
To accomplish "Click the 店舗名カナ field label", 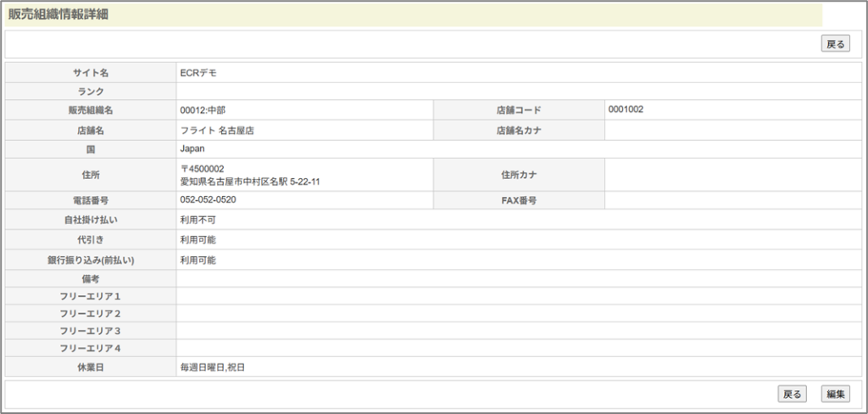I will pyautogui.click(x=519, y=131).
